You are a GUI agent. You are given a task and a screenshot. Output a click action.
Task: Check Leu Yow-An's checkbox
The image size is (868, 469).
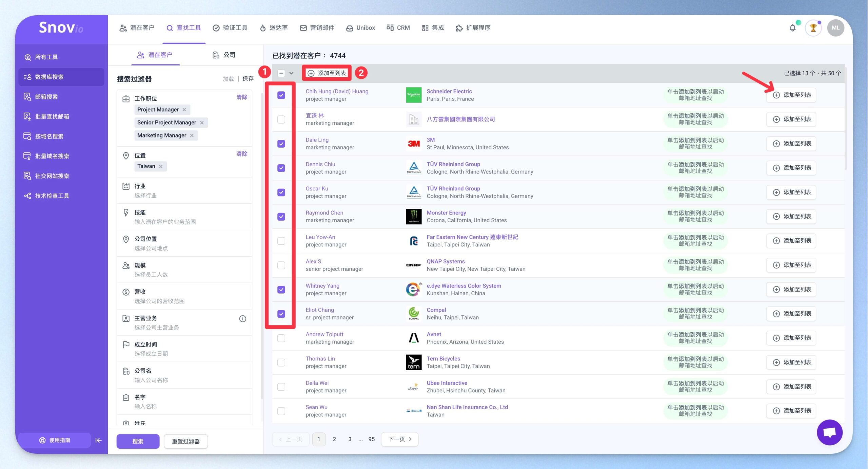[x=281, y=241]
